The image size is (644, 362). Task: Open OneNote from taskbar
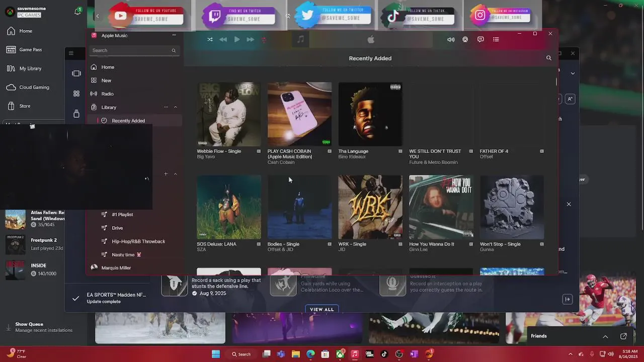(414, 354)
